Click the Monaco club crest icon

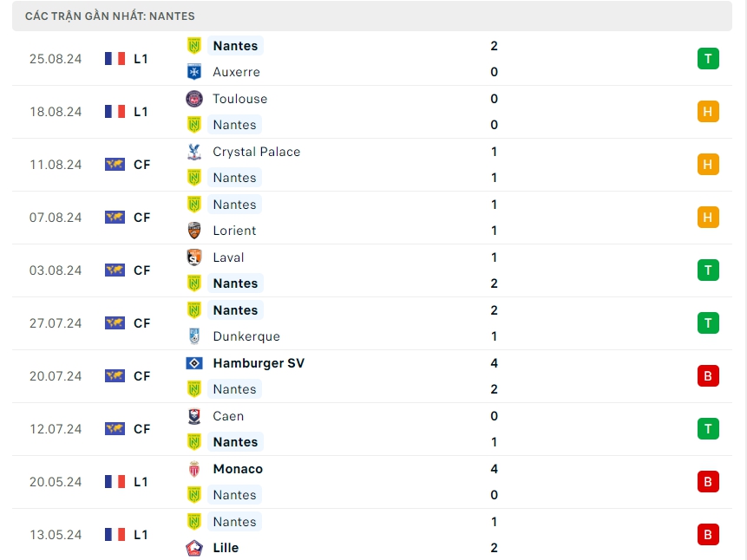click(x=194, y=469)
